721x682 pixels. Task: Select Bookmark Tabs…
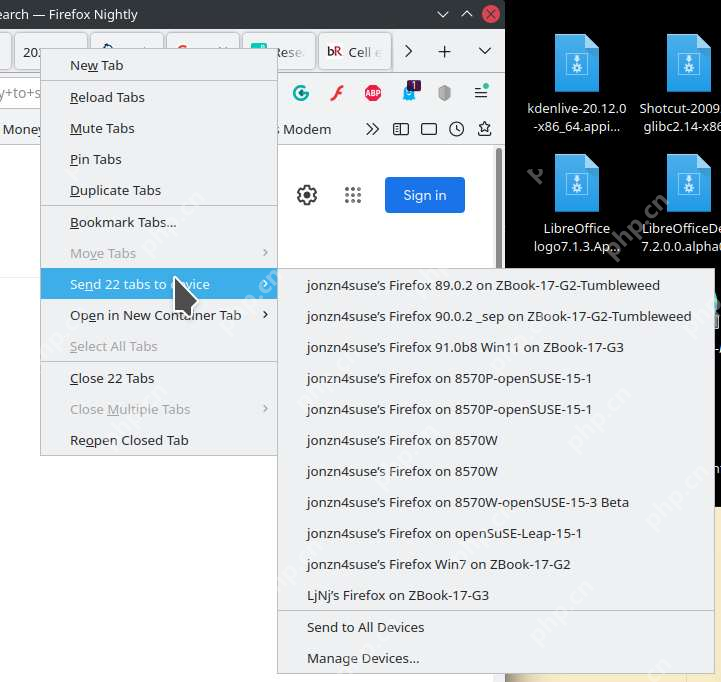pyautogui.click(x=159, y=223)
